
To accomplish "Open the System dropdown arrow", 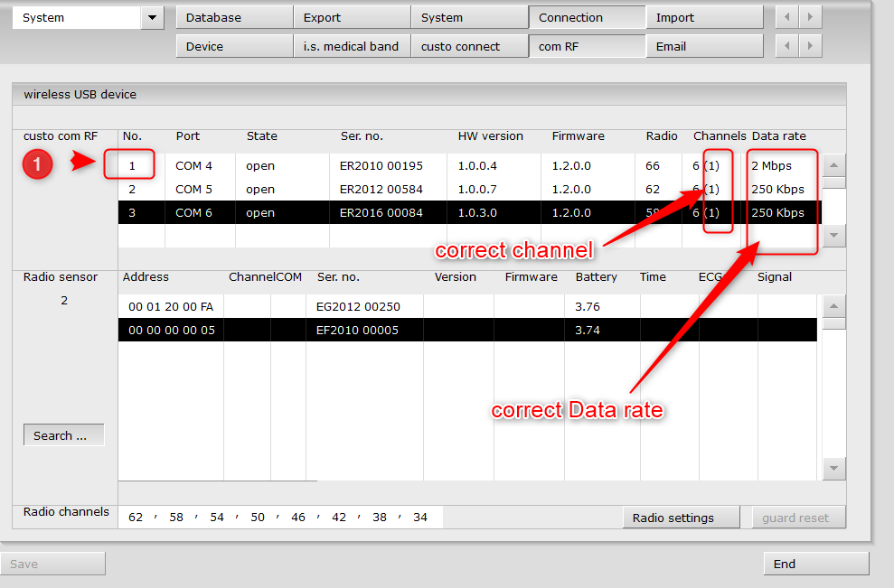I will click(152, 18).
